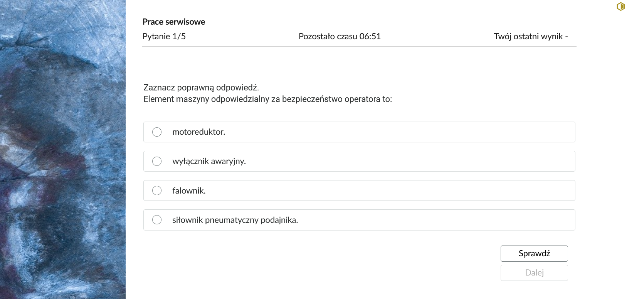The image size is (644, 299).
Task: Click the remaining time counter "06:51"
Action: pyautogui.click(x=370, y=37)
